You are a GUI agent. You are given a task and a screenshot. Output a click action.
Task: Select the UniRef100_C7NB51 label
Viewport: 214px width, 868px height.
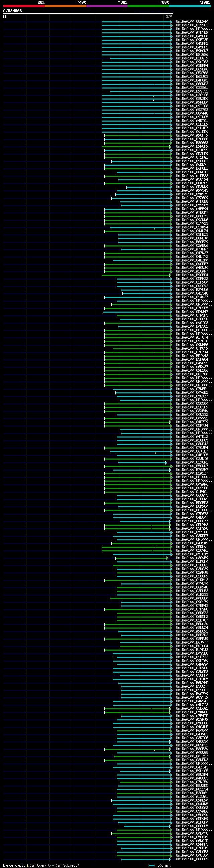pos(192,389)
